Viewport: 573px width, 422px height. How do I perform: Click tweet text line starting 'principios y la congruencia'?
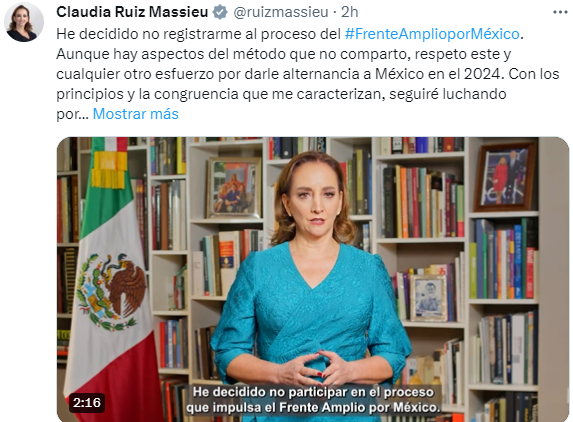pos(281,94)
